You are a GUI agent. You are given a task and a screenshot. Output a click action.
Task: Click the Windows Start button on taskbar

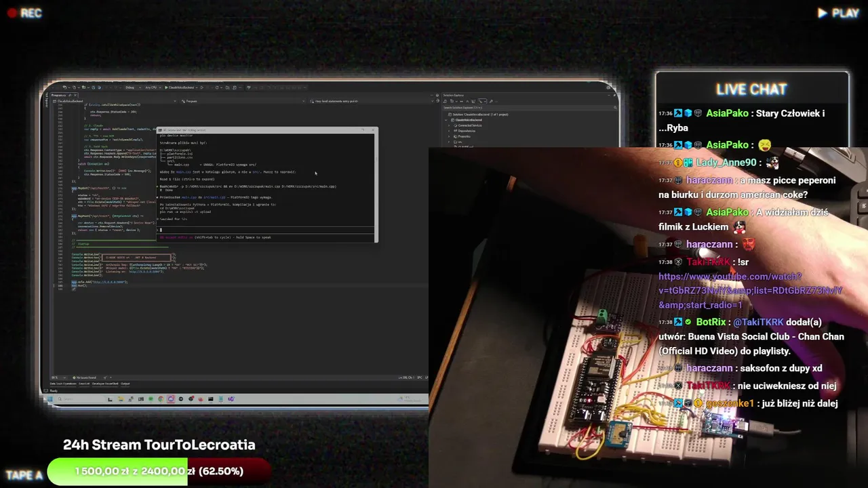49,399
